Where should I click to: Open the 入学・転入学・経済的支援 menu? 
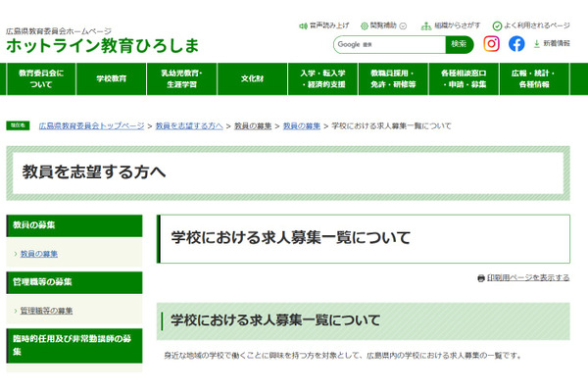click(323, 78)
